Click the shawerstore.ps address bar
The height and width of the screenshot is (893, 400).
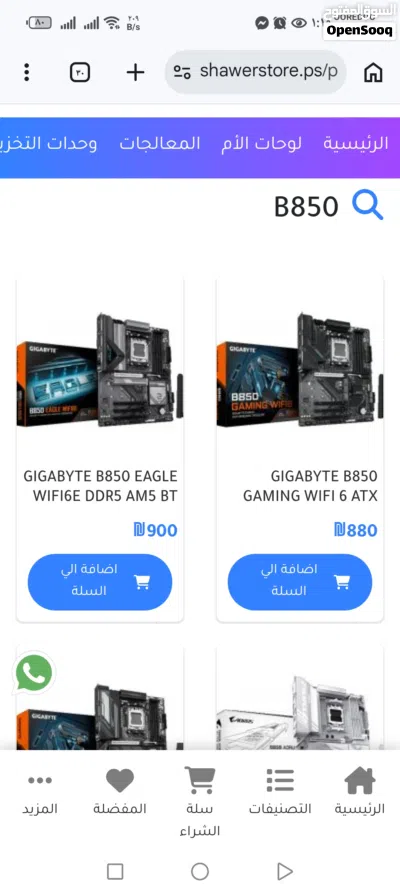(x=255, y=72)
